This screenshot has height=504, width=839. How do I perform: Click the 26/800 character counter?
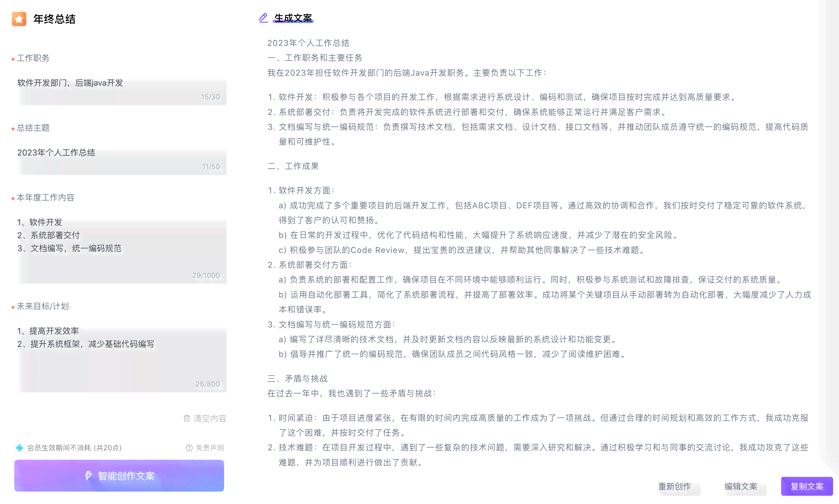208,384
